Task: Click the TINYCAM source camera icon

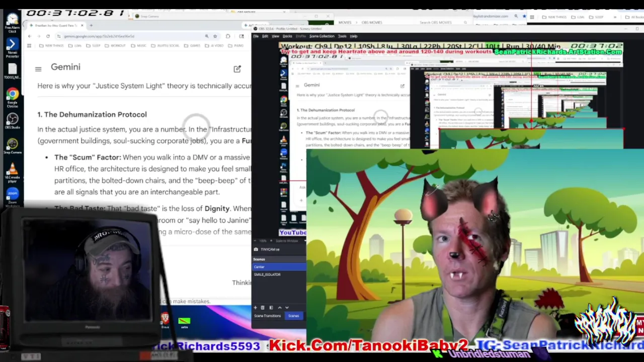Action: pos(256,249)
